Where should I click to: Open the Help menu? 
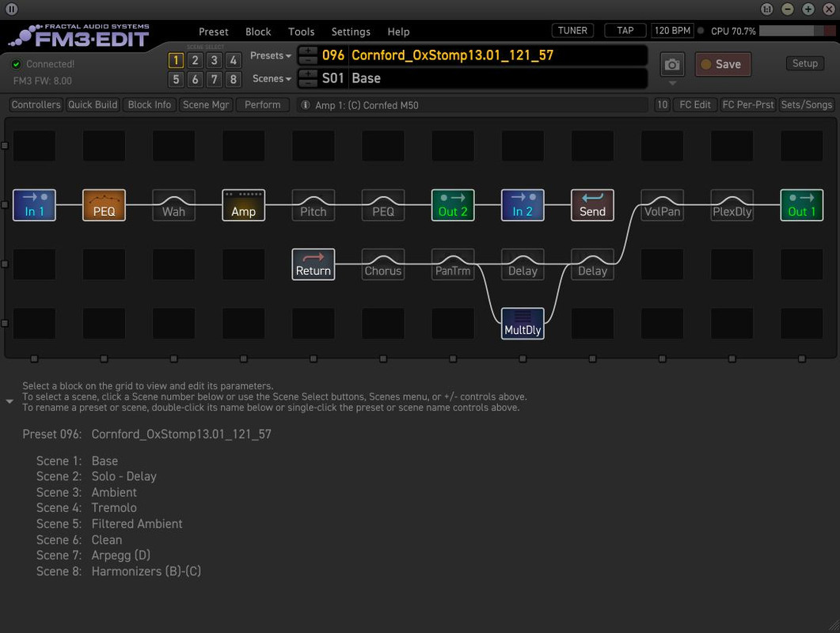pyautogui.click(x=398, y=32)
